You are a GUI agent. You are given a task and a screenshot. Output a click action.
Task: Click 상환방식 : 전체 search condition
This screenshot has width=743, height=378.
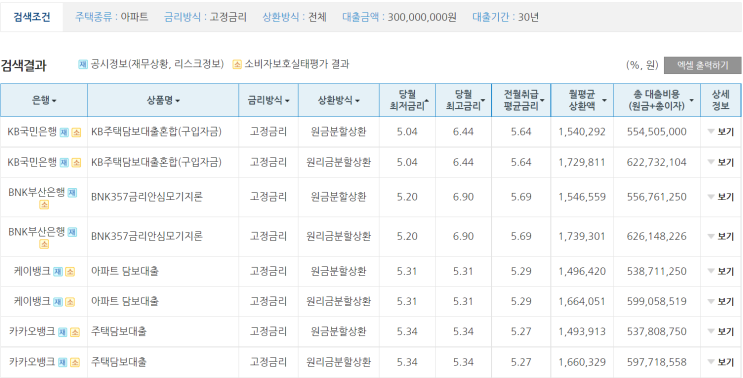coord(294,18)
